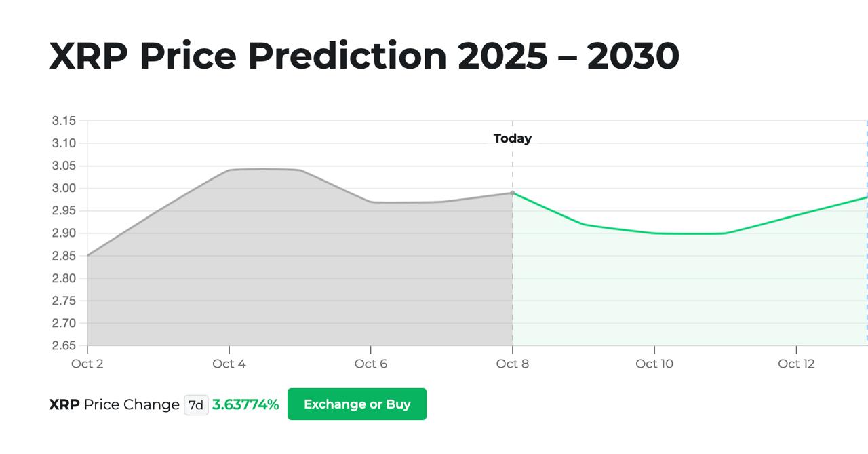Click the 3.15 y-axis value
This screenshot has width=868, height=454.
click(64, 121)
